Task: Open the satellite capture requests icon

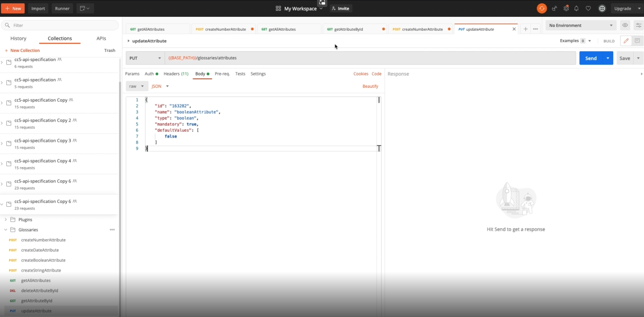Action: 554,8
